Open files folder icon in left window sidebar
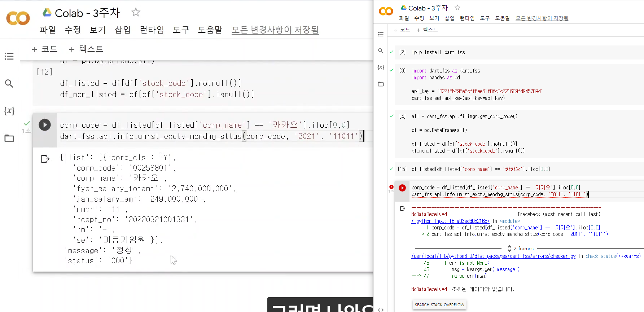Image resolution: width=644 pixels, height=312 pixels. tap(9, 139)
